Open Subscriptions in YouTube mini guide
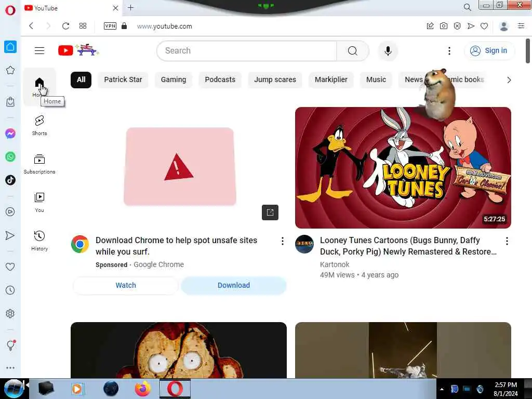Image resolution: width=532 pixels, height=399 pixels. tap(39, 164)
